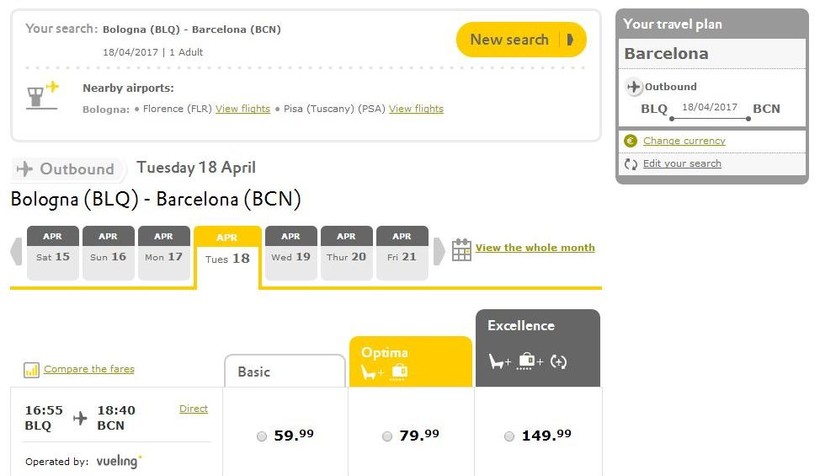Viewport: 820px width, 476px height.
Task: Switch to the Mon 17 April date tab
Action: coord(164,253)
